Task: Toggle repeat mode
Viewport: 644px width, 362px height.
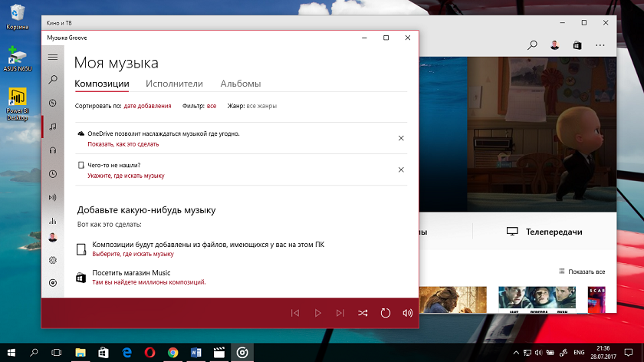Action: (x=385, y=313)
